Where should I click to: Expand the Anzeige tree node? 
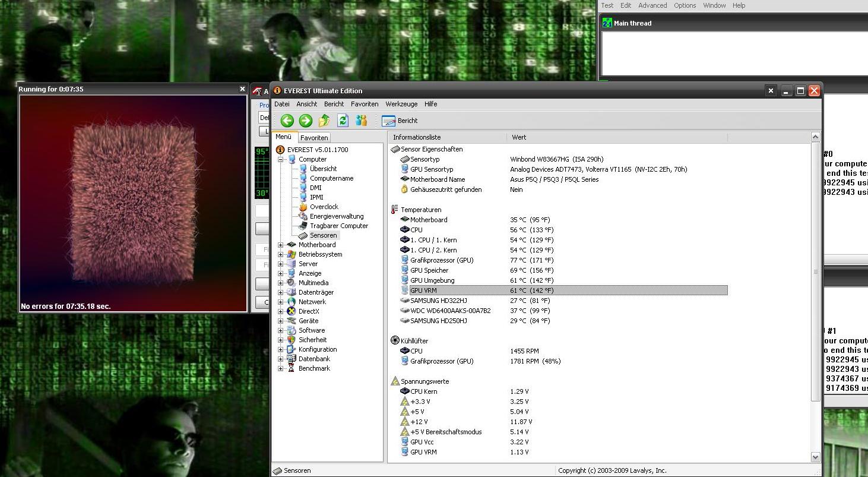coord(281,273)
